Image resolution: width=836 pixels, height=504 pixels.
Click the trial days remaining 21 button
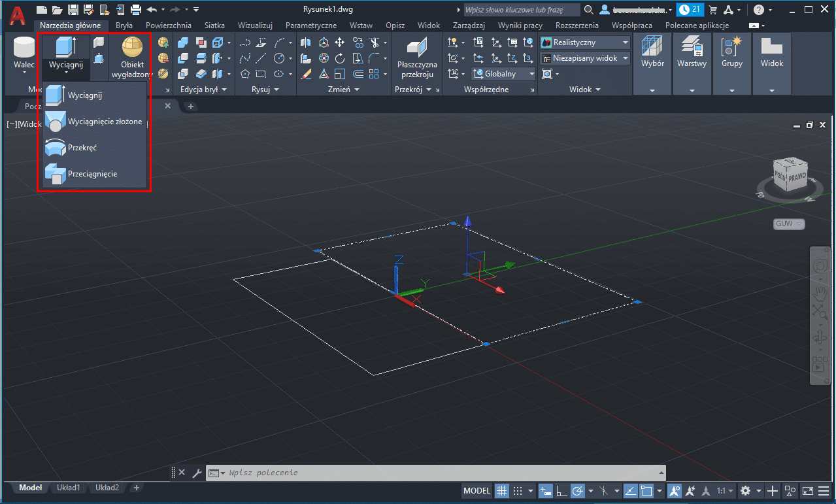pos(690,10)
